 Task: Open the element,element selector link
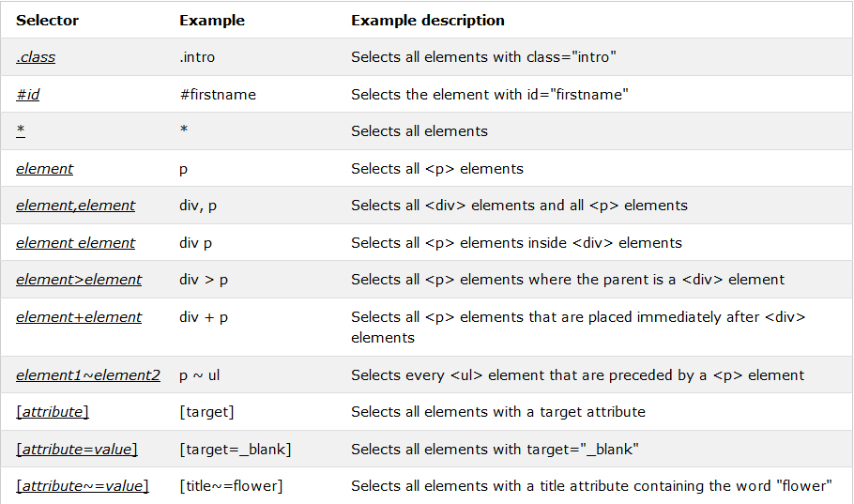76,206
